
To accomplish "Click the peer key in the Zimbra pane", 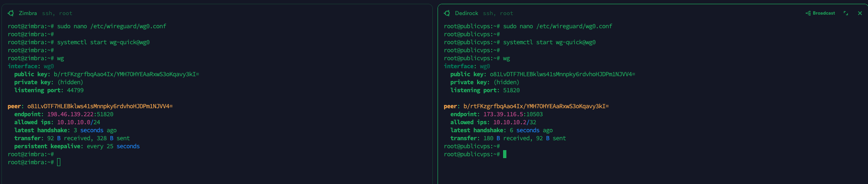I will point(100,106).
